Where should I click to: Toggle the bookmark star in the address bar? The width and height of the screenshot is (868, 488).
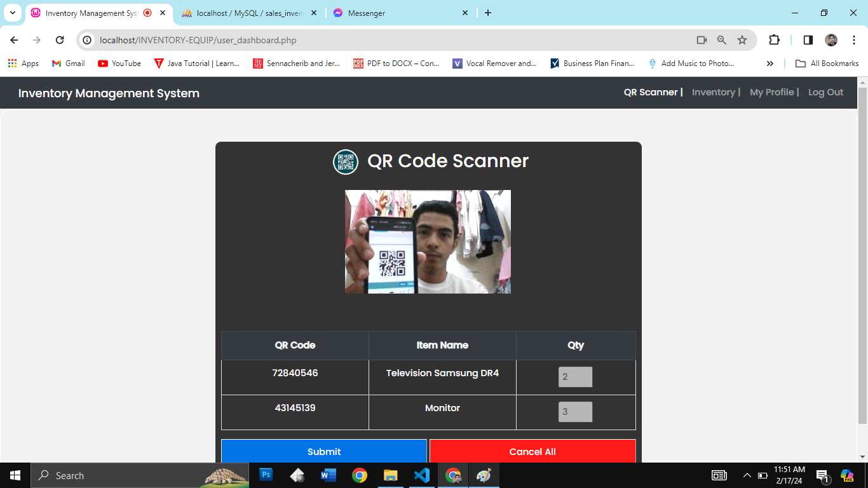[742, 39]
